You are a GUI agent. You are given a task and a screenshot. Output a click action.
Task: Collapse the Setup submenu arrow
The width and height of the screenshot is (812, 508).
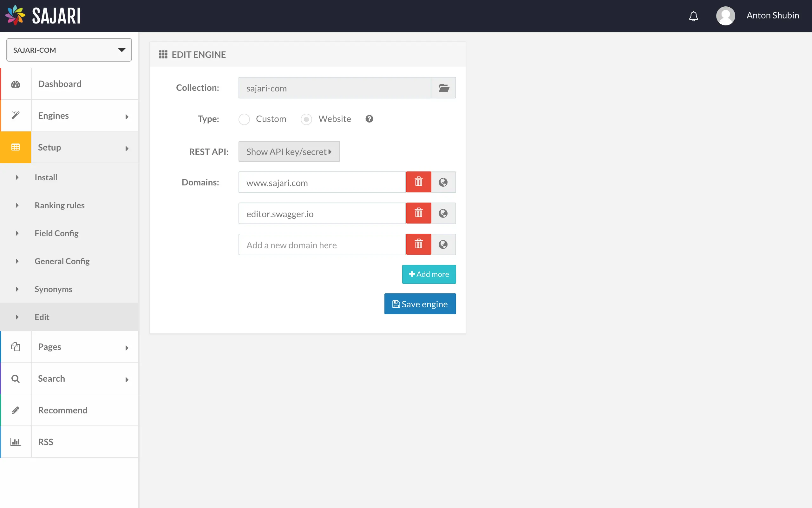[x=127, y=149]
